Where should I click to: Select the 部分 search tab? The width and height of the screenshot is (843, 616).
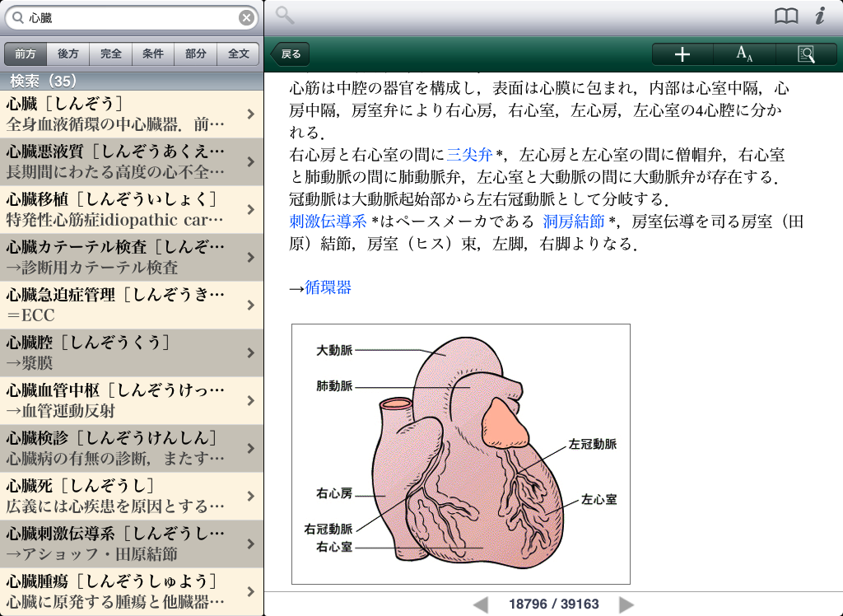pos(196,54)
